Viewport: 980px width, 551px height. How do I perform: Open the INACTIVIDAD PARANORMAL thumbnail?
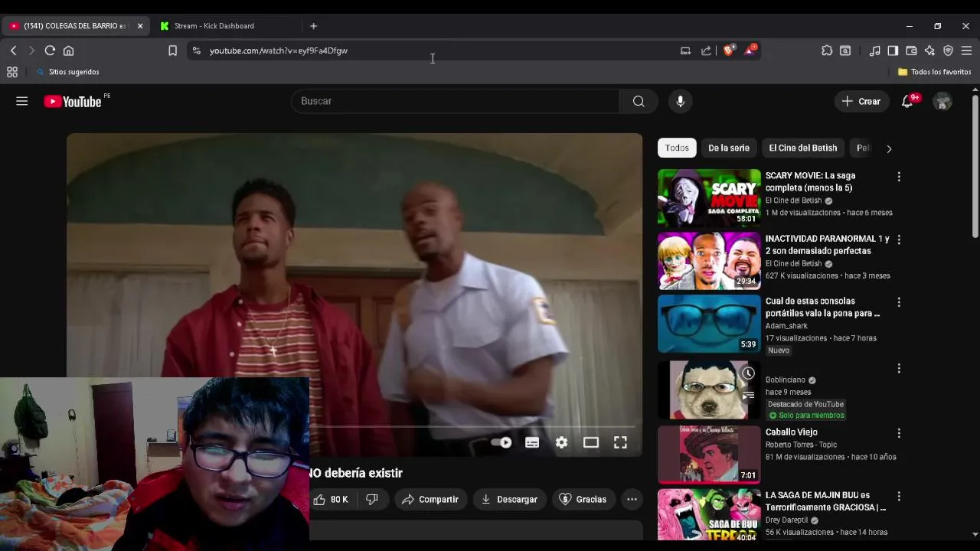709,260
